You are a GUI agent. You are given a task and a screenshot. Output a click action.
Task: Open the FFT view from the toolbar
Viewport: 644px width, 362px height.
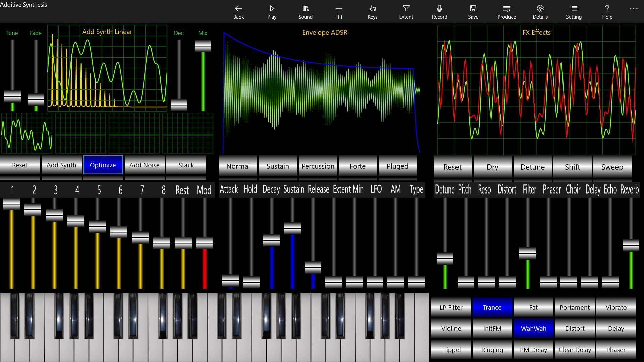(339, 12)
